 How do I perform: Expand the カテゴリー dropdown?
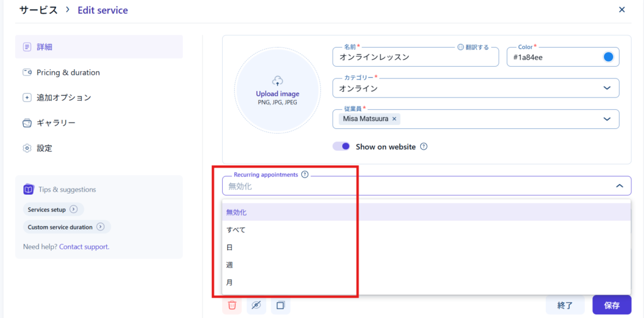tap(607, 88)
